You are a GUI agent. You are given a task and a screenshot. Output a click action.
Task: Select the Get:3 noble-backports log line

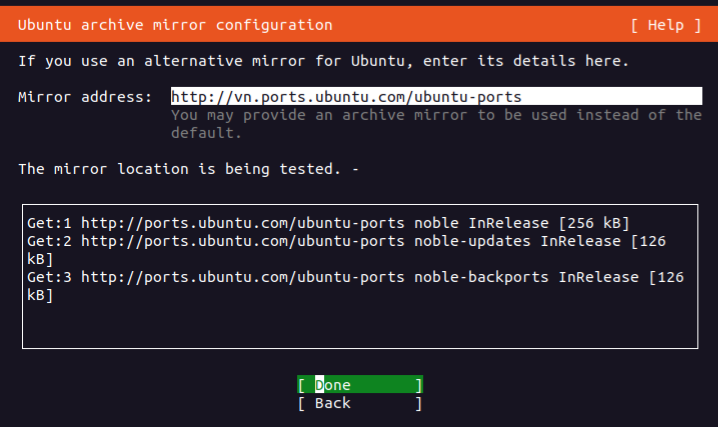tap(355, 277)
